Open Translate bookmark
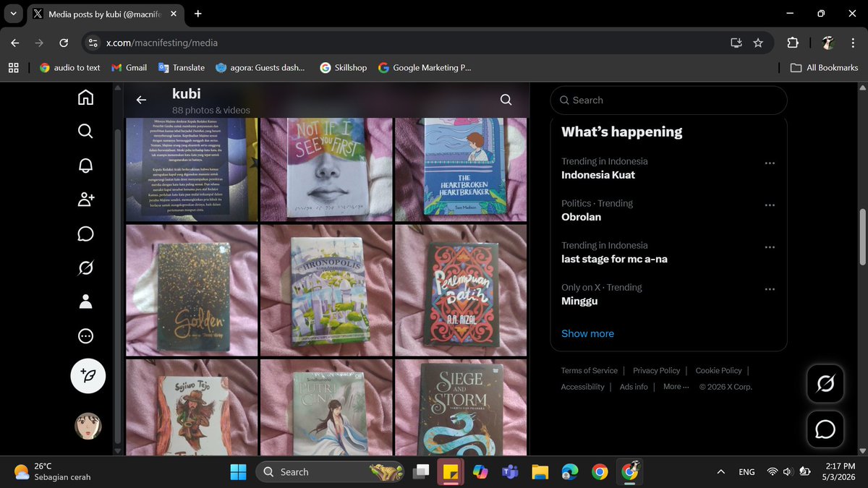The image size is (868, 488). (x=181, y=67)
